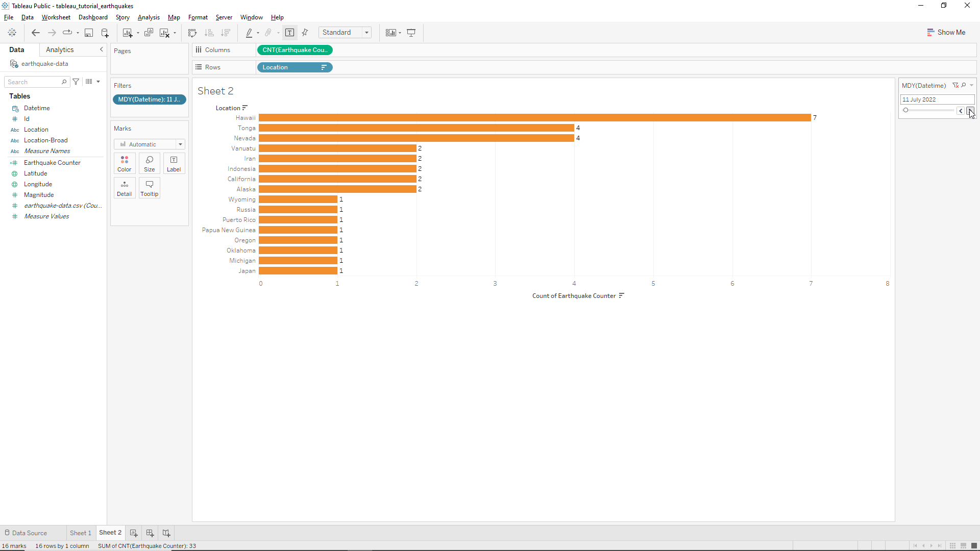
Task: Click the Duplicate Sheet toolbar icon
Action: pos(149,33)
